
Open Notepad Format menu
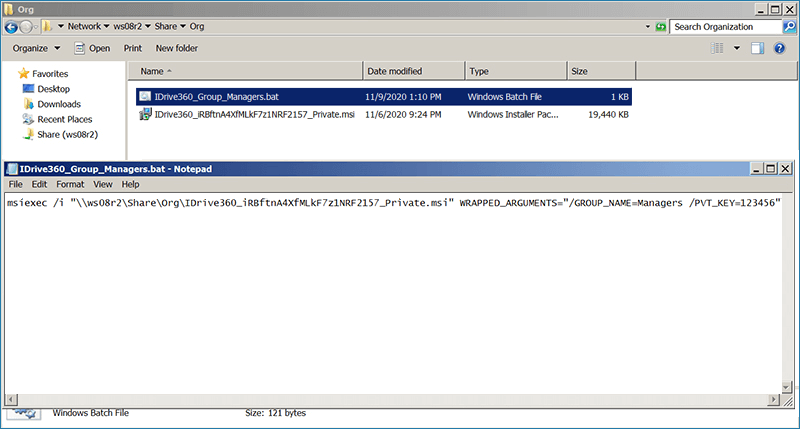coord(70,184)
